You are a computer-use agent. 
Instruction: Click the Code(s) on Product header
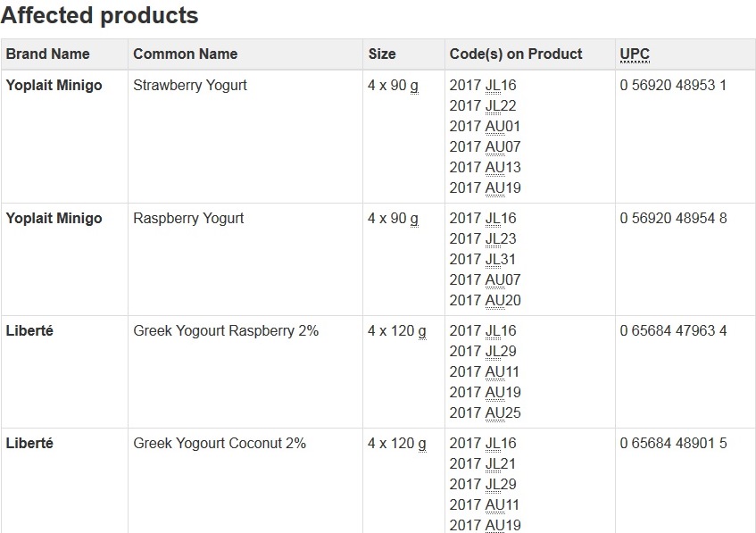(516, 54)
